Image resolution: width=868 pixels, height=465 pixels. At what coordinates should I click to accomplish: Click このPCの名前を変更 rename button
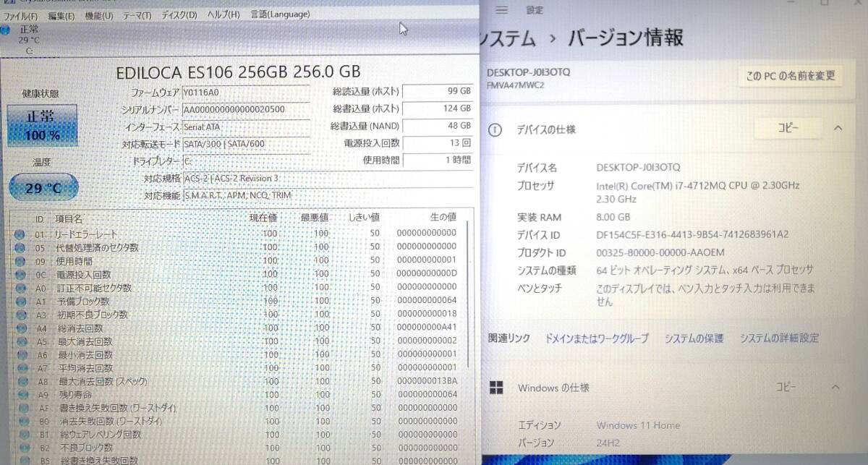point(790,76)
